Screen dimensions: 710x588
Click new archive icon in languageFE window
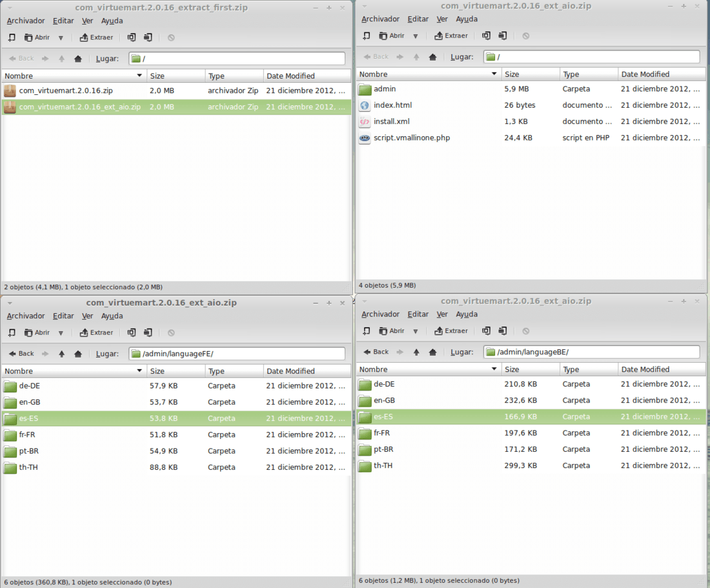pos(12,332)
